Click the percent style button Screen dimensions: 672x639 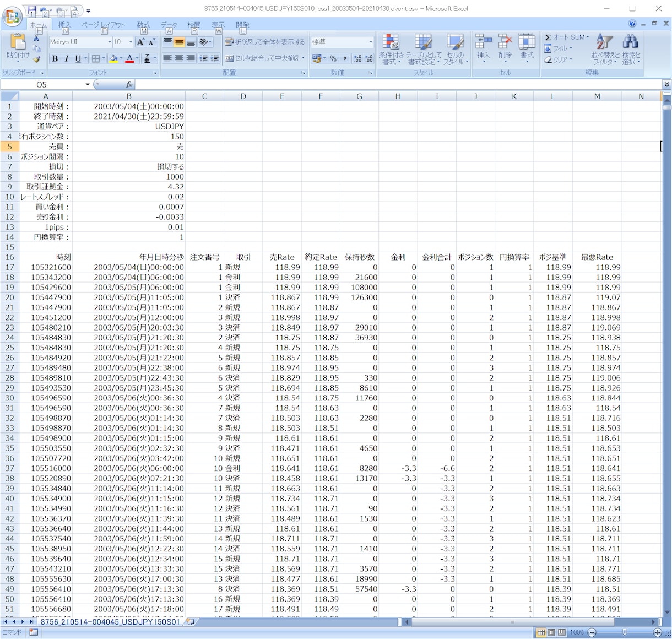pos(333,58)
